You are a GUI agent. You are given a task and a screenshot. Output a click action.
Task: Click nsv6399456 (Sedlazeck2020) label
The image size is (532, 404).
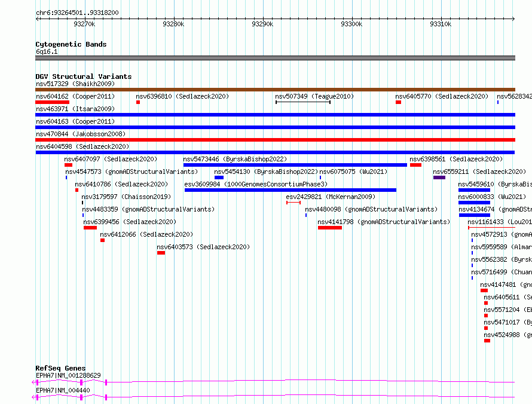pos(130,222)
